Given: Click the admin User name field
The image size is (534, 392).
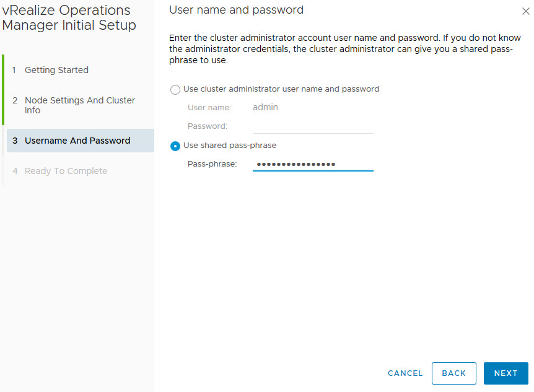Looking at the screenshot, I should [x=312, y=107].
